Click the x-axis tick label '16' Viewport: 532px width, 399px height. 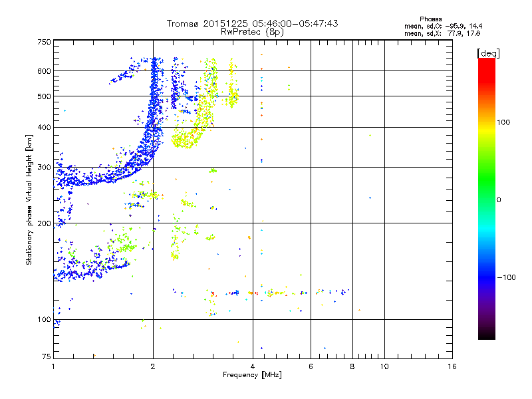coord(452,366)
